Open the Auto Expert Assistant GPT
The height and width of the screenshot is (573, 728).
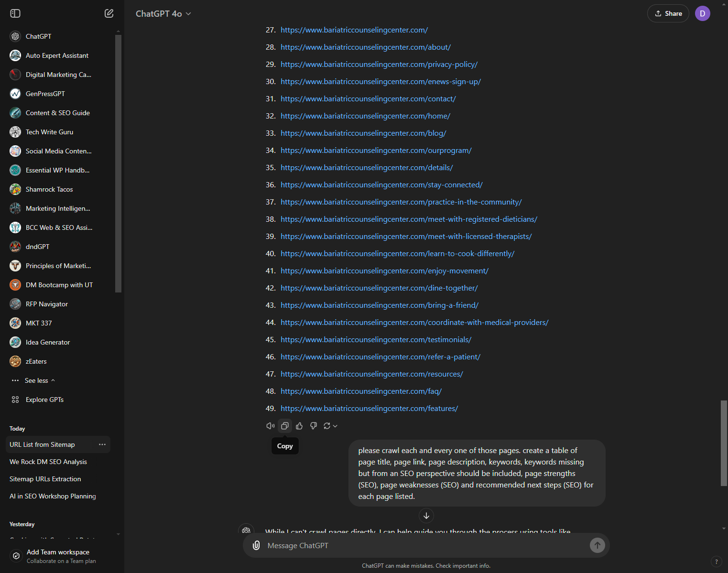tap(60, 55)
